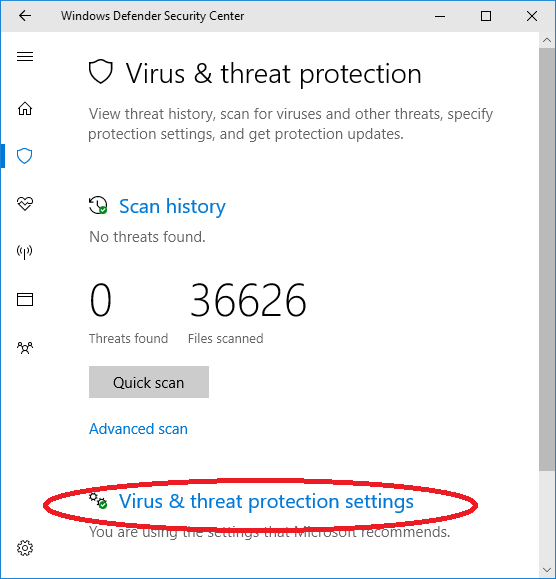Screen dimensions: 556x579
Task: Expand the hamburger navigation menu
Action: click(x=25, y=56)
